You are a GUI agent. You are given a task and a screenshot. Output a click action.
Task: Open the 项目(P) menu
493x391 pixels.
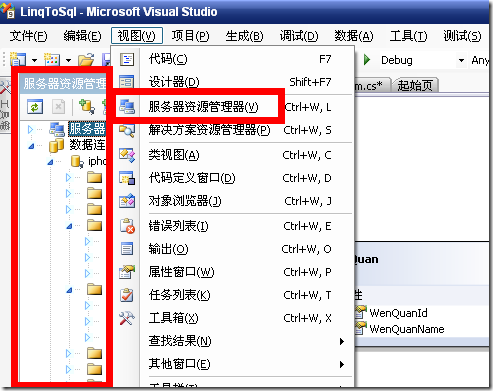(190, 36)
